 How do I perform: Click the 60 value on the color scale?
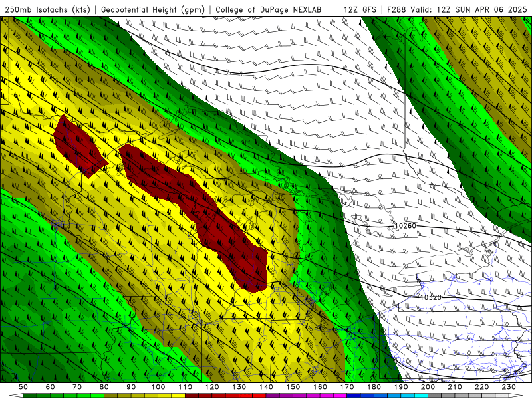tap(50, 387)
